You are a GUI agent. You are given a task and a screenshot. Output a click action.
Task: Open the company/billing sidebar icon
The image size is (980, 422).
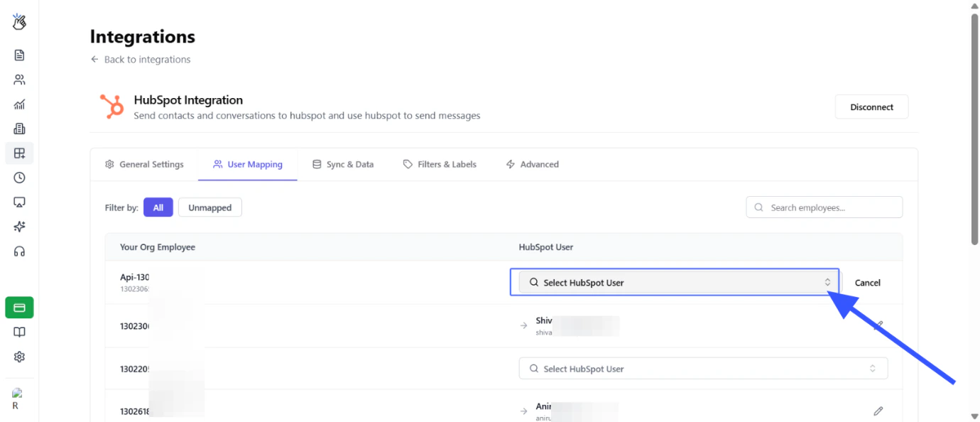click(19, 129)
